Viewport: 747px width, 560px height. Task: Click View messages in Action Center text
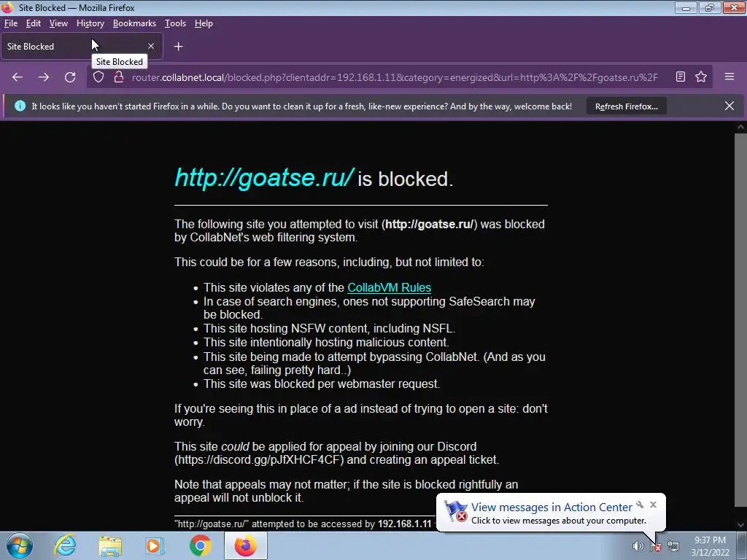[551, 507]
